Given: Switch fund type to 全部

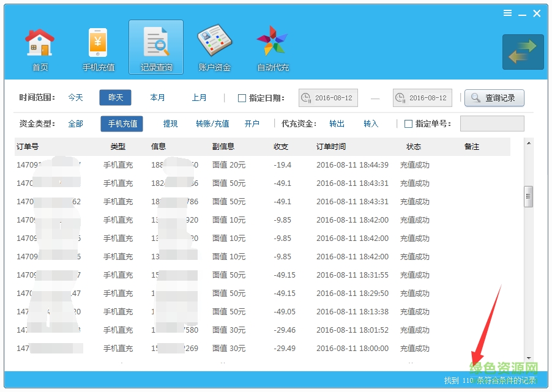Looking at the screenshot, I should (x=75, y=123).
